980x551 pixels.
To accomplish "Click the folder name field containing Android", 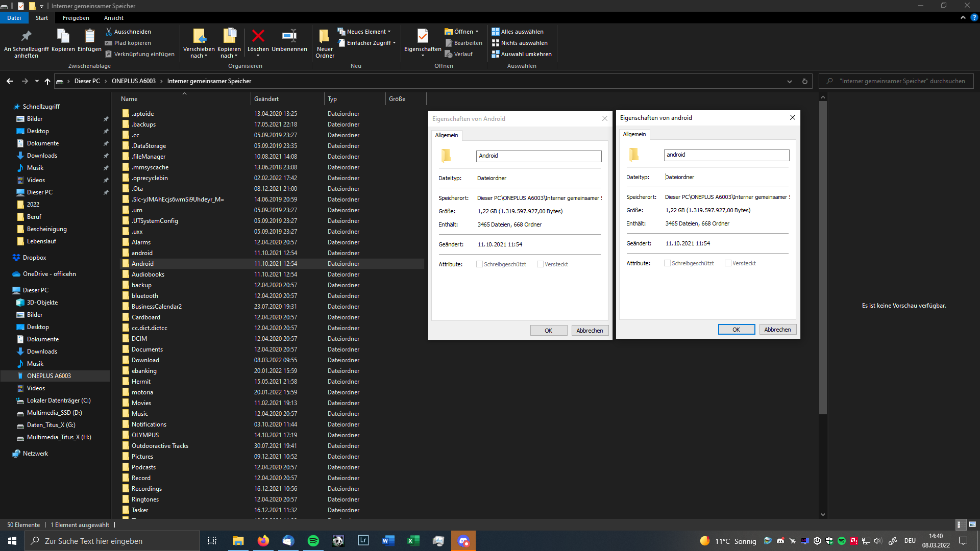I will [538, 156].
